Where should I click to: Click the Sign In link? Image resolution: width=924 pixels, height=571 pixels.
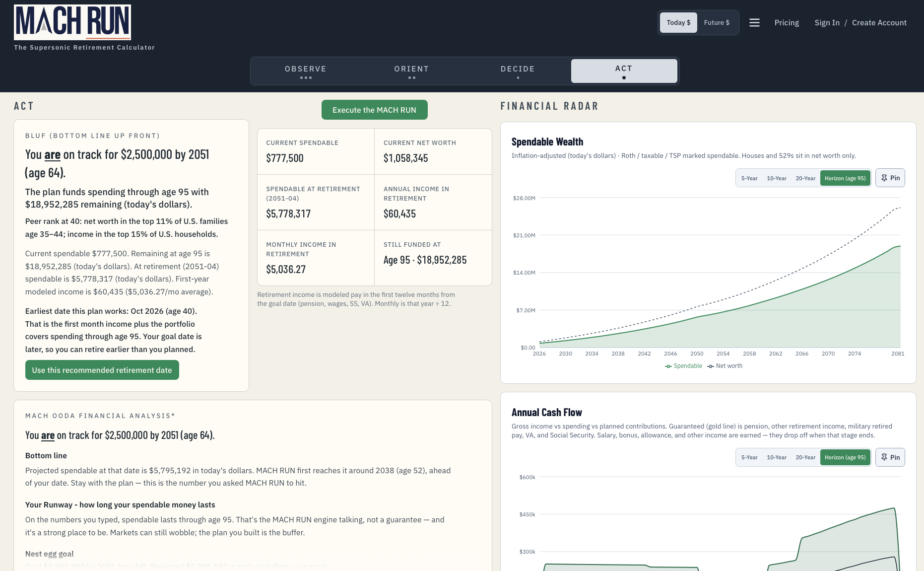coord(827,23)
